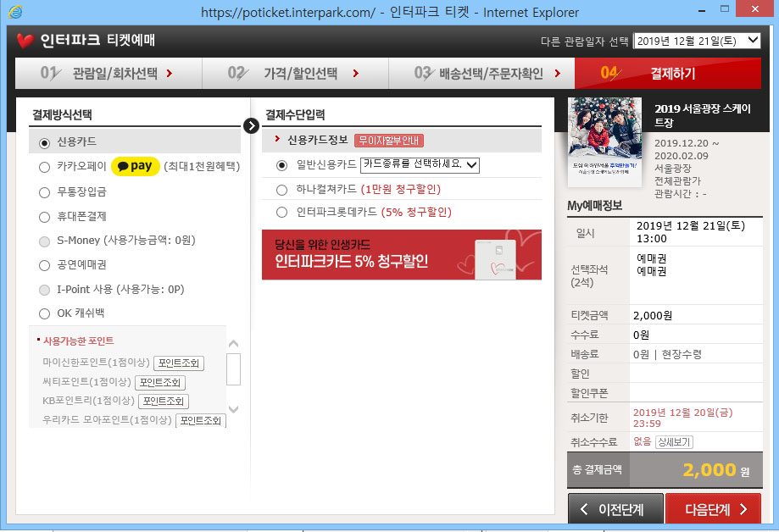Click 티켓금액 value 2,000원
Screen dimensions: 779x532
point(653,315)
